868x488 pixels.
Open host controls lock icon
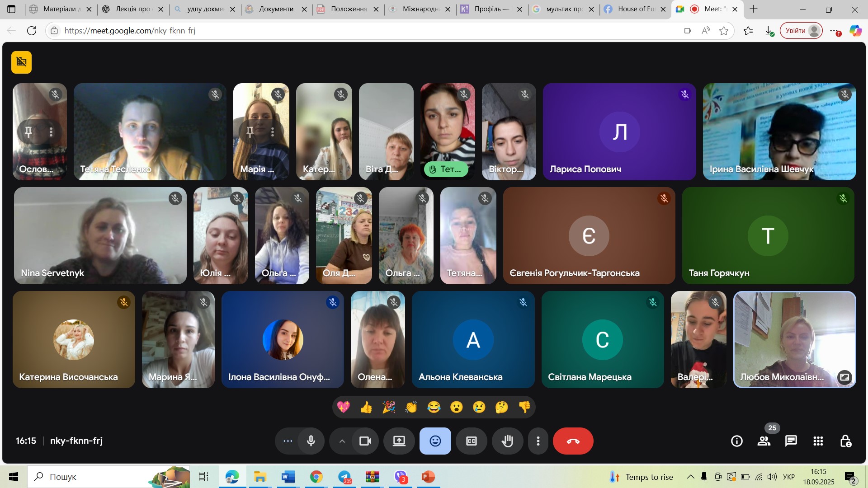click(x=845, y=441)
